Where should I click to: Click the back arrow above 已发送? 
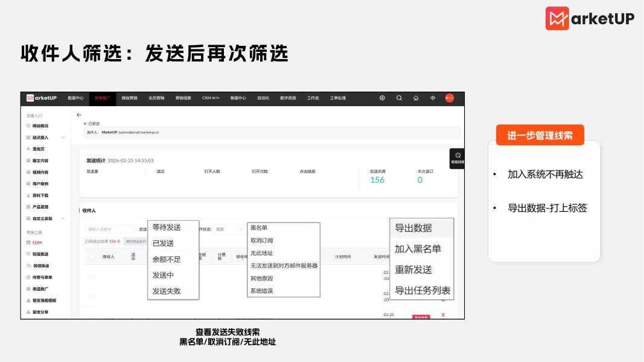[78, 115]
